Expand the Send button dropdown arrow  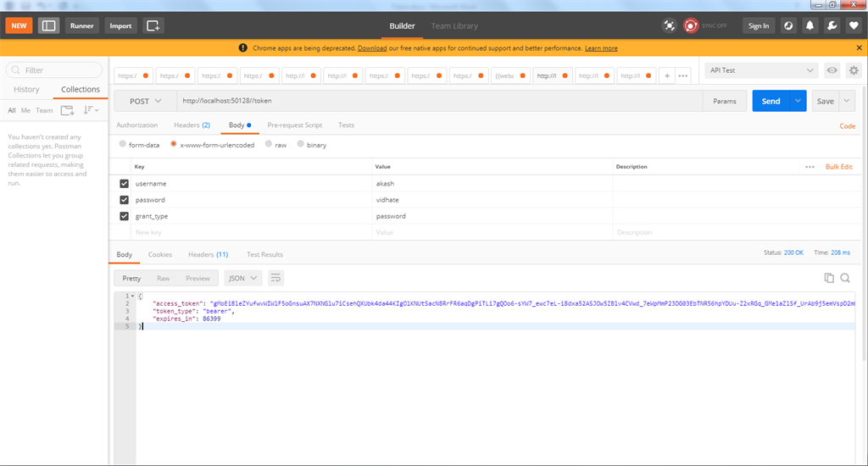(798, 101)
